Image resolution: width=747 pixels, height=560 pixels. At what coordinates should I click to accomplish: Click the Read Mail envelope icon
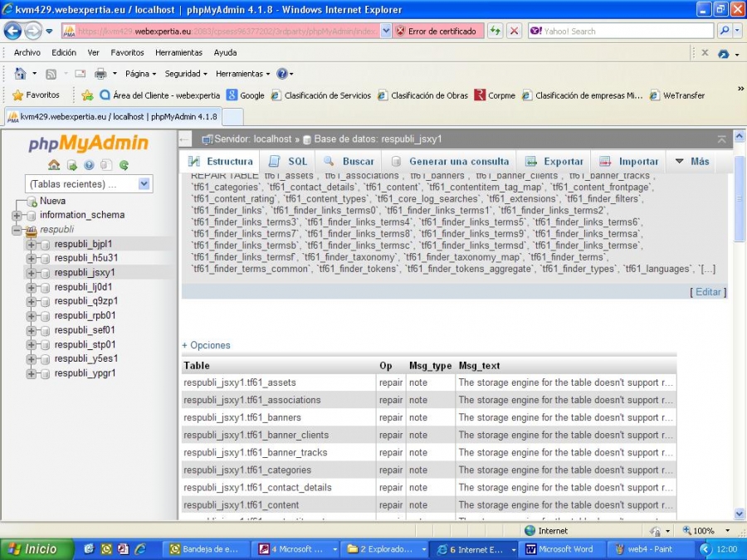click(x=80, y=74)
